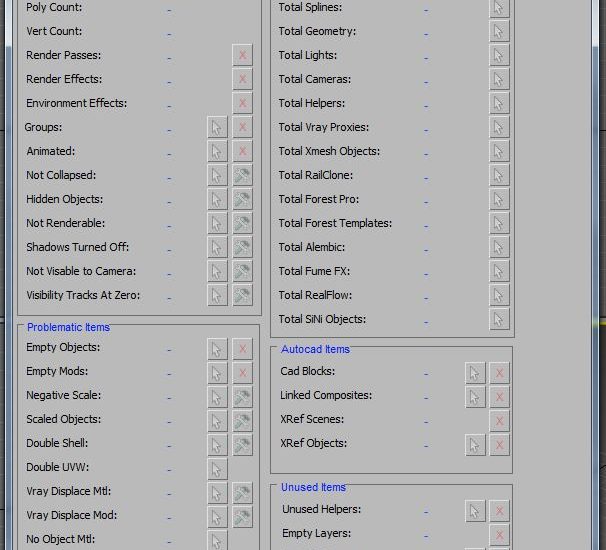The image size is (606, 550).
Task: Fix Vray Displace Mod using hammer icon
Action: (x=242, y=517)
